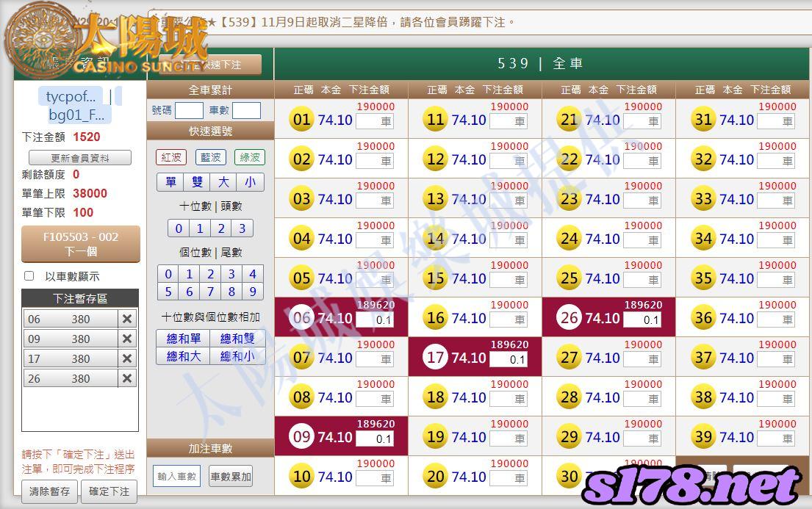Select 總和小 sum-small option

237,356
